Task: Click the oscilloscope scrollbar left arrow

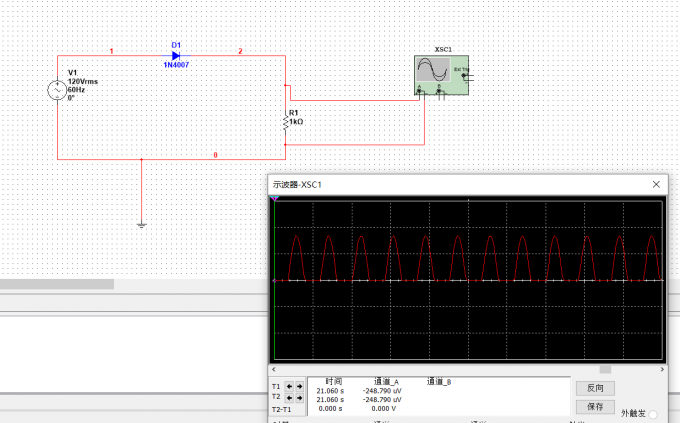Action: 274,369
